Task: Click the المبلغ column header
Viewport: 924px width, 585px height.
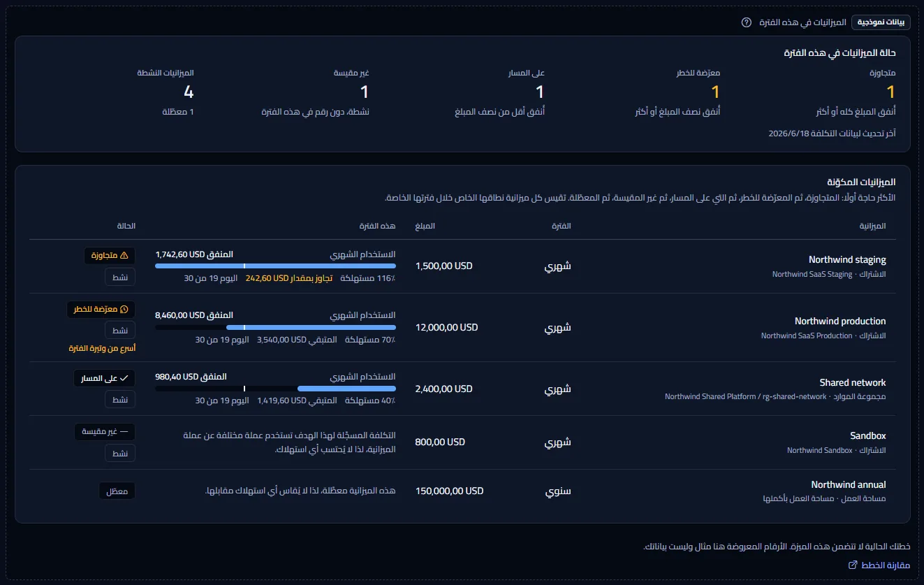Action: click(425, 226)
